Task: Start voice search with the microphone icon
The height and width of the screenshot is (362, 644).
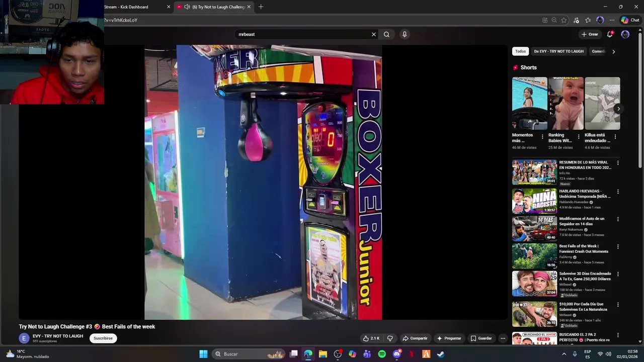Action: pos(405,34)
